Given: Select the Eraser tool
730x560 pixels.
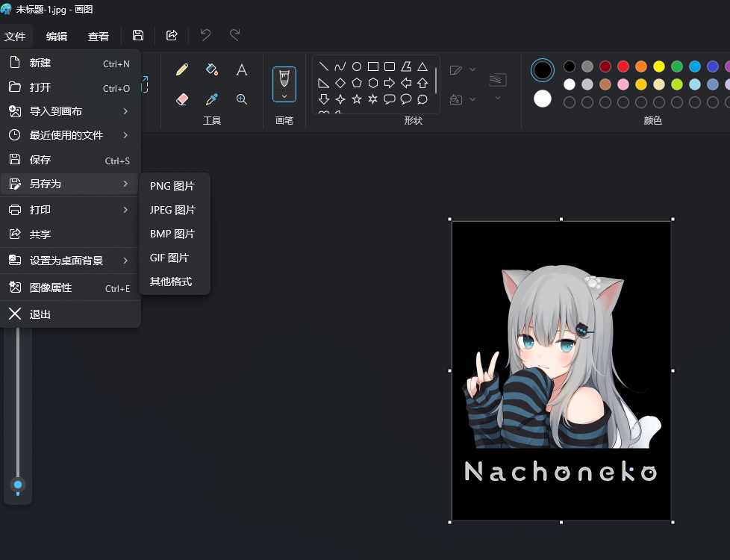Looking at the screenshot, I should [182, 99].
